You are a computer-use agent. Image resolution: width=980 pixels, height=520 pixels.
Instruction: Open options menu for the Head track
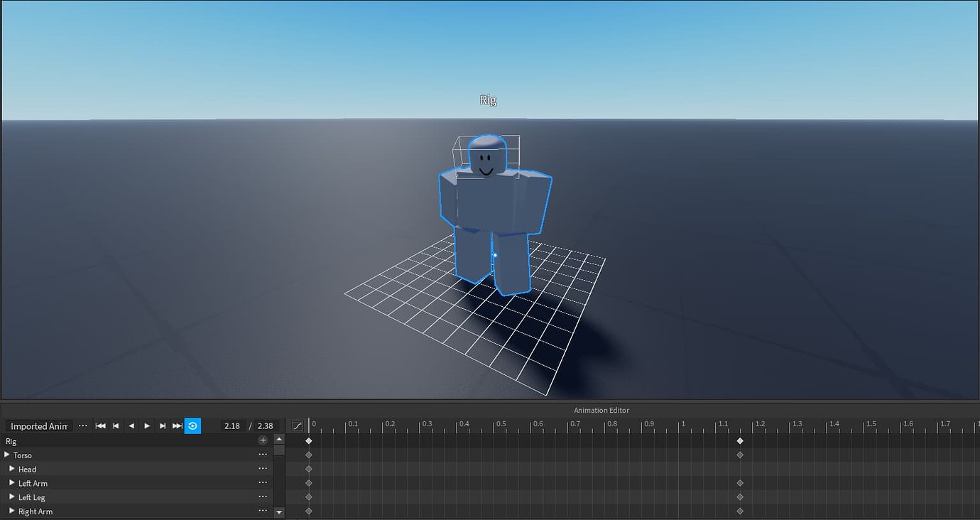pos(262,469)
